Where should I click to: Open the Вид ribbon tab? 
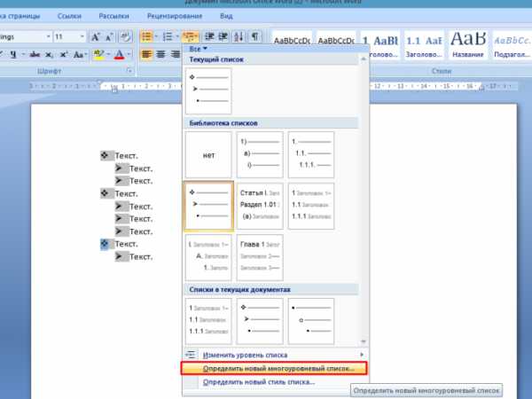(226, 16)
